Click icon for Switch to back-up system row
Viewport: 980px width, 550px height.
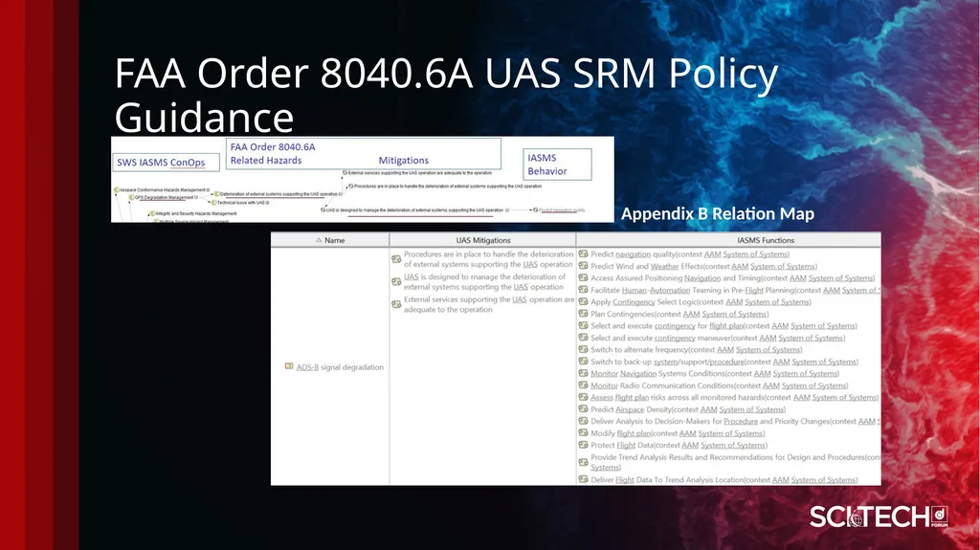coord(583,361)
